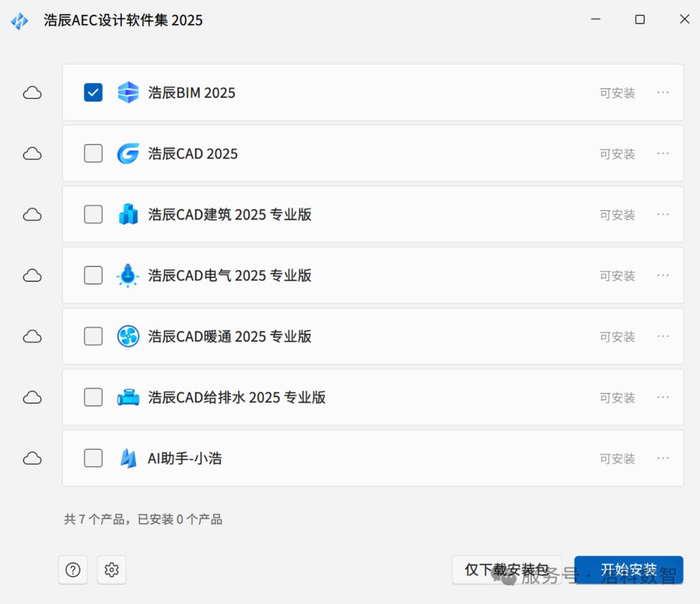Screen dimensions: 700x604
Task: Open more options for 浩辰CAD 2025
Action: (662, 154)
